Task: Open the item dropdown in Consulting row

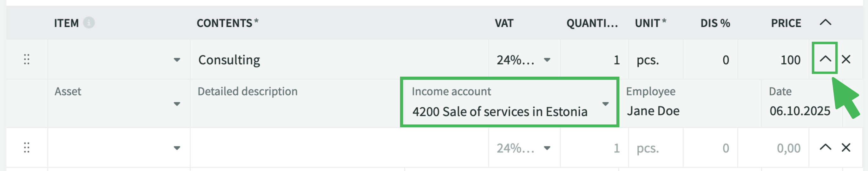Action: pos(177,60)
